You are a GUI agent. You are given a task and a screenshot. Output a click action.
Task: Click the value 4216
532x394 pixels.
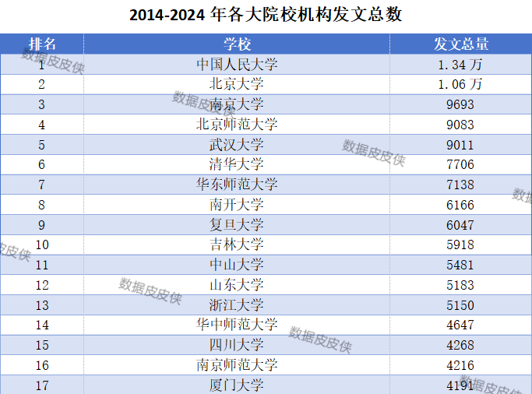[460, 365]
